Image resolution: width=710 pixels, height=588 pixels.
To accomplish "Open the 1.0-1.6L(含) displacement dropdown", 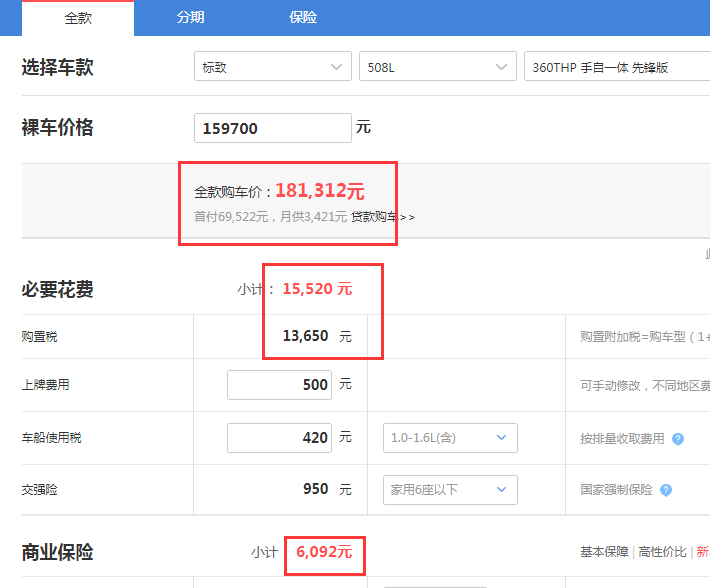I will click(x=450, y=438).
